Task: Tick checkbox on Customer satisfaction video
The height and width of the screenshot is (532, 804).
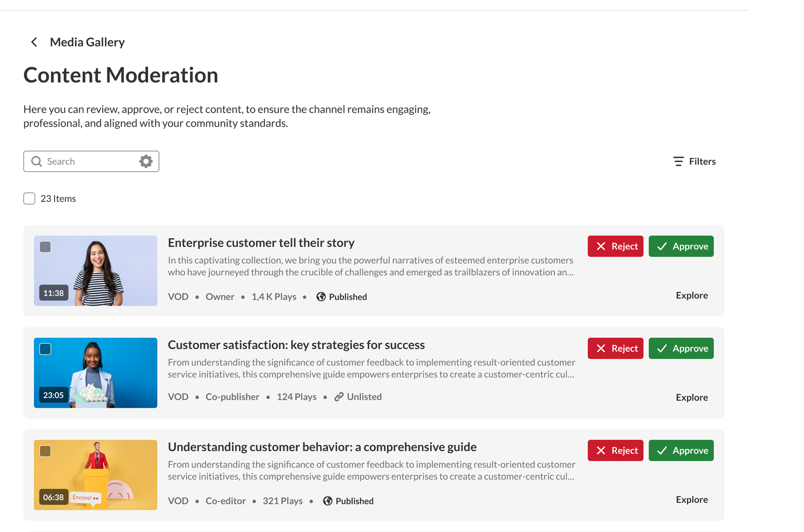Action: point(45,349)
